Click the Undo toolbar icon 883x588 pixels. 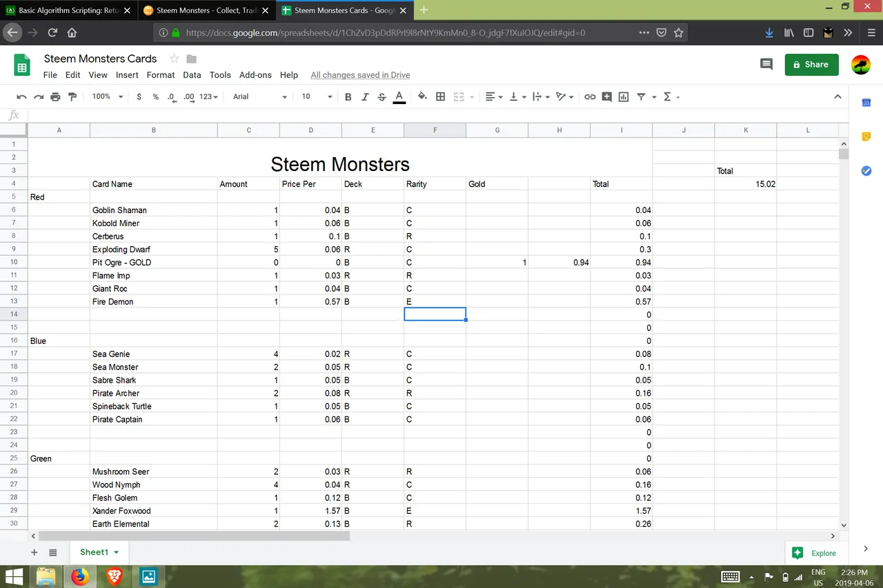pos(21,97)
